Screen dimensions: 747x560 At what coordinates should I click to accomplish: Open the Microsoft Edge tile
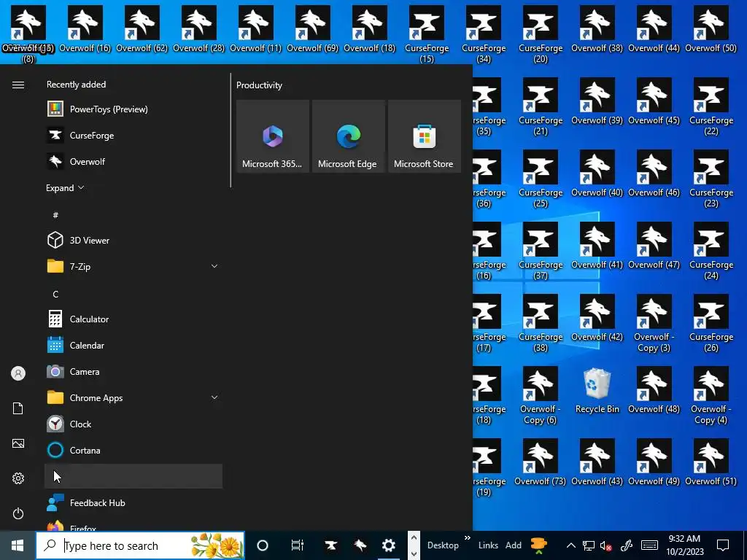coord(348,136)
